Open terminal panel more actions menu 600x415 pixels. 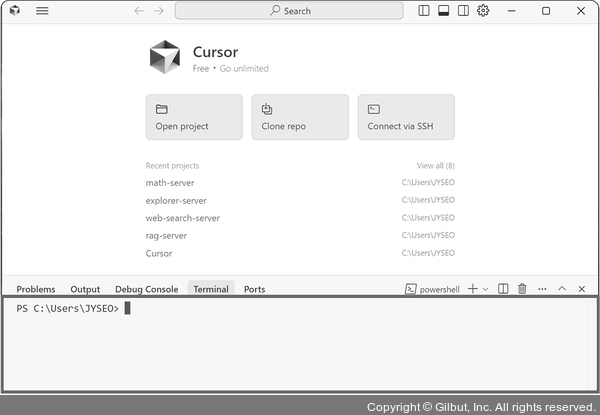[x=542, y=289]
